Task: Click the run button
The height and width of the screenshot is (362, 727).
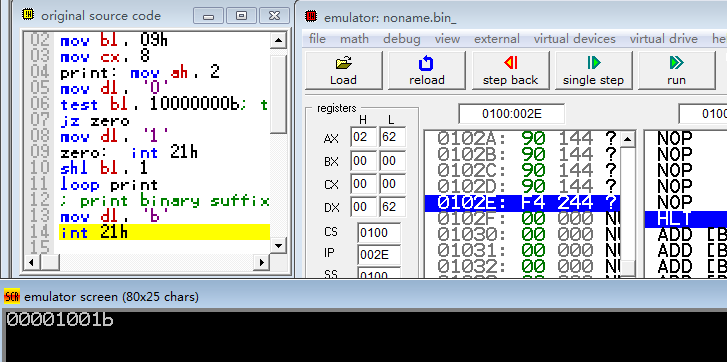Action: pyautogui.click(x=676, y=70)
